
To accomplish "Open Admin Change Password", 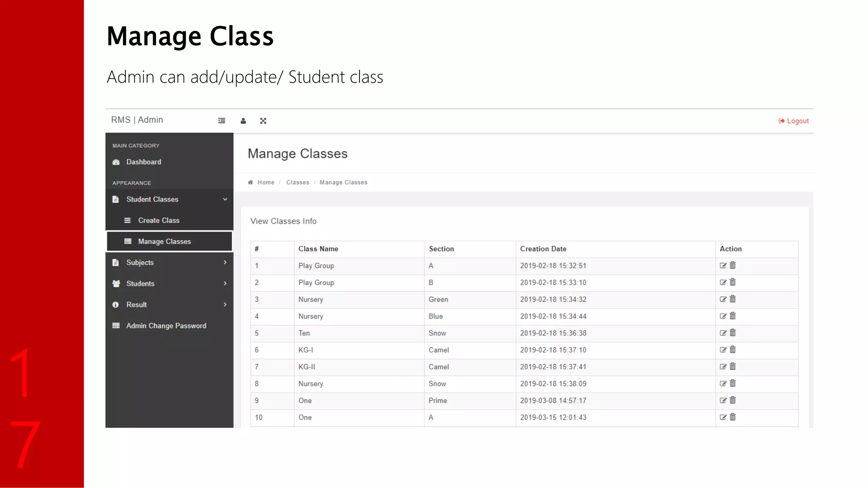I will click(166, 326).
